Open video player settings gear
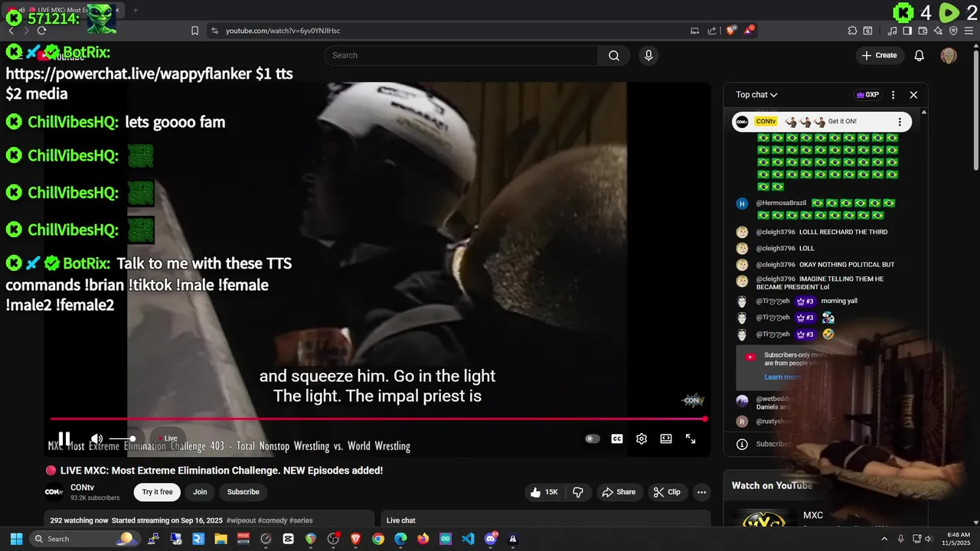The image size is (980, 551). coord(642,439)
